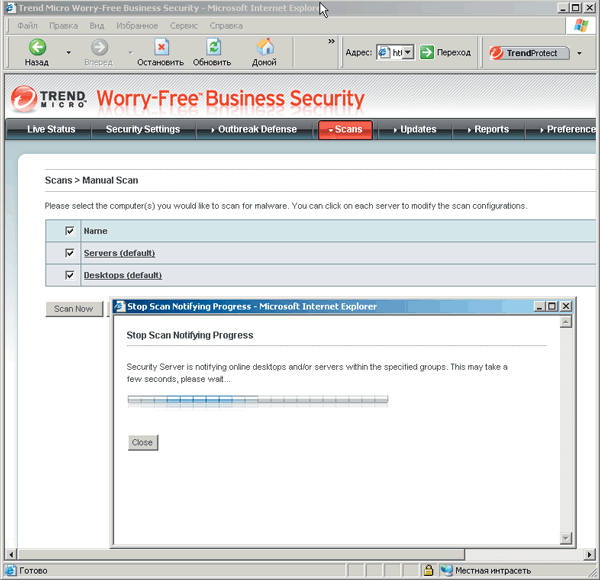Open the Файл menu
The image size is (600, 580).
click(x=28, y=26)
